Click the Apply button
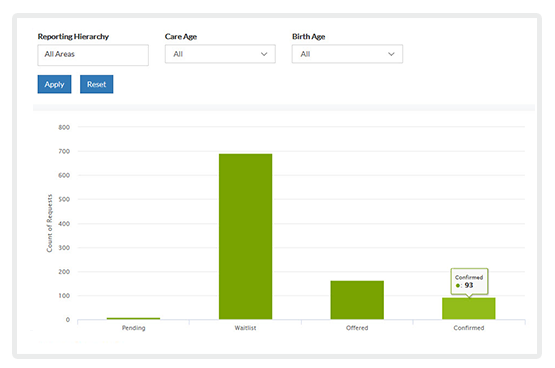Screen dimensions: 555x368 click(x=54, y=84)
